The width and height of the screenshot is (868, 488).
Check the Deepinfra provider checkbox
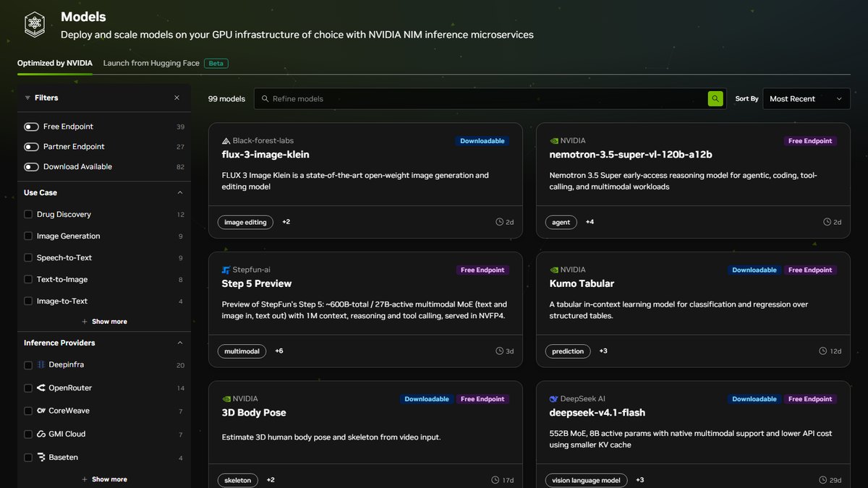pos(28,365)
